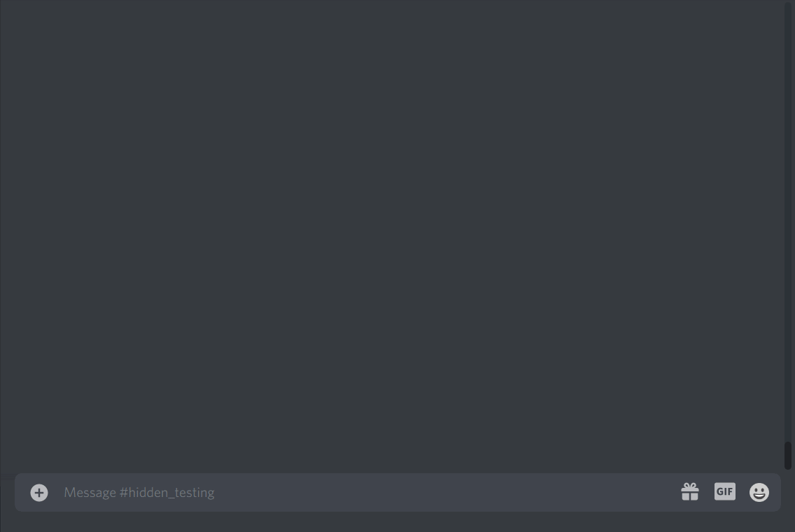Click the placeholder text Message #hidden_testing

tap(139, 492)
